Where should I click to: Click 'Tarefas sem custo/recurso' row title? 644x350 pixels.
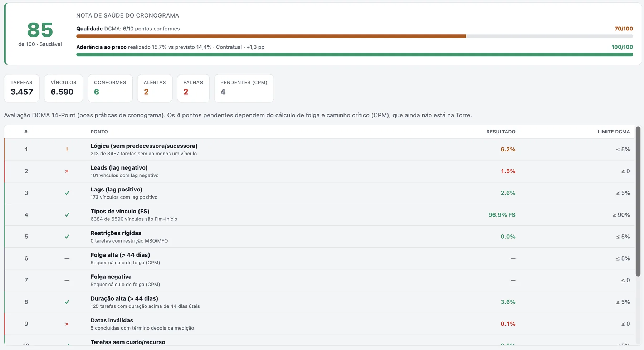click(x=128, y=342)
